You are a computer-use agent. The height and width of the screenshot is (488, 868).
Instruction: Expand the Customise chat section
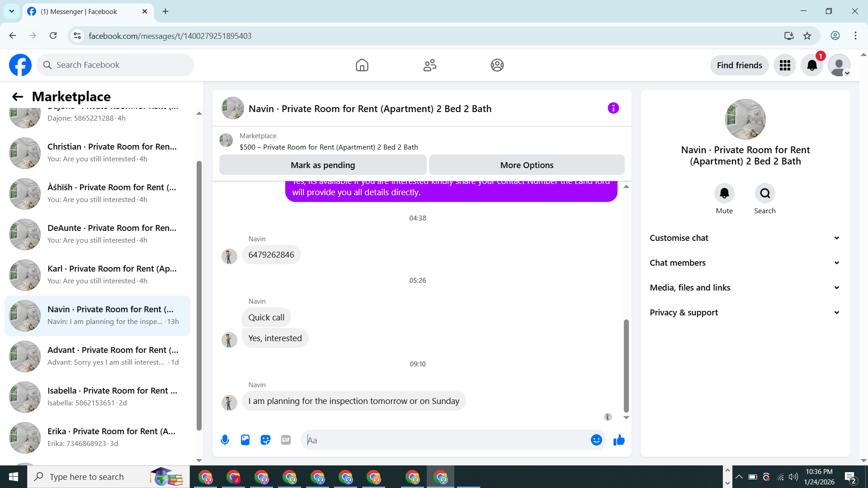point(745,238)
